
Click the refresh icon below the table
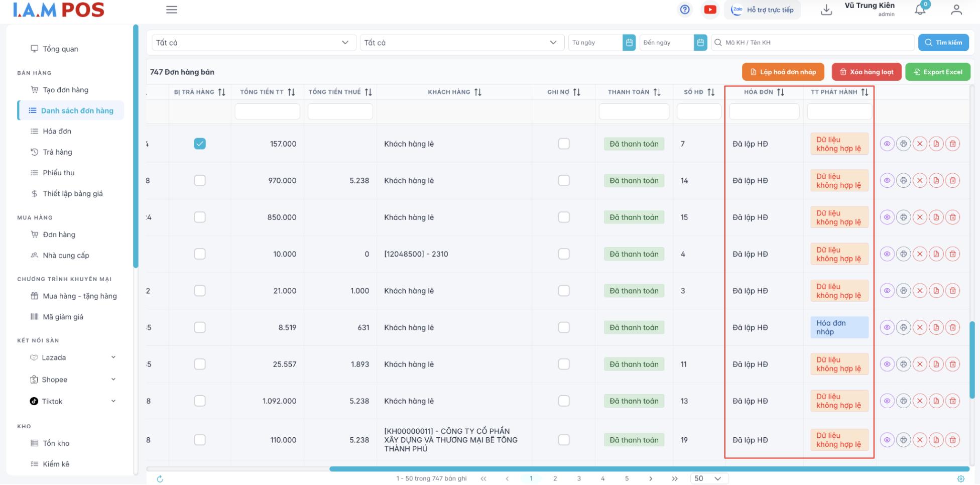(160, 479)
